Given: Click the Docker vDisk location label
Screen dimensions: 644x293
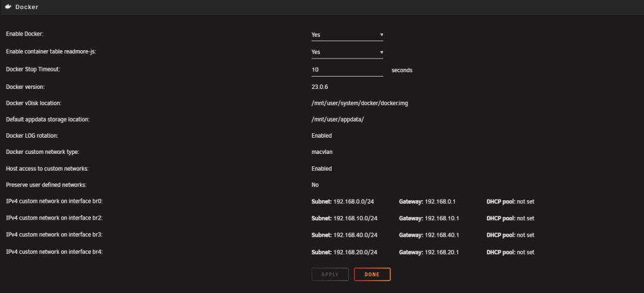Looking at the screenshot, I should point(33,103).
